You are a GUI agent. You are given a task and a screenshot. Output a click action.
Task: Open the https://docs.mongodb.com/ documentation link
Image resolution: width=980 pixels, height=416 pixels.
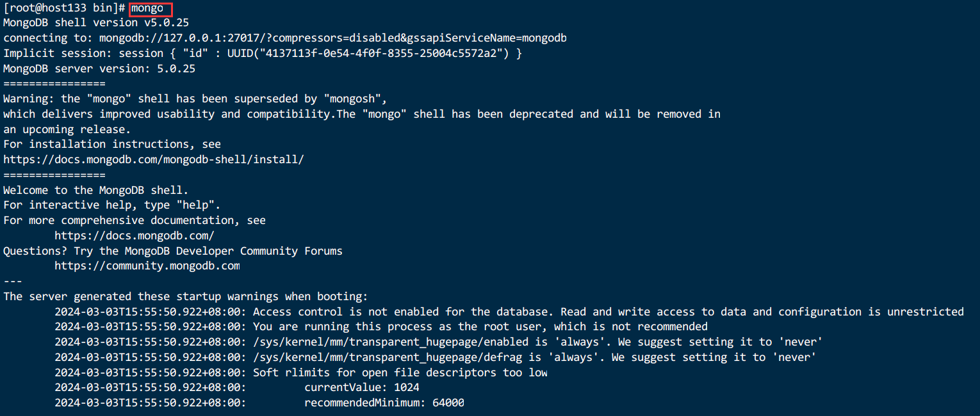[x=135, y=236]
